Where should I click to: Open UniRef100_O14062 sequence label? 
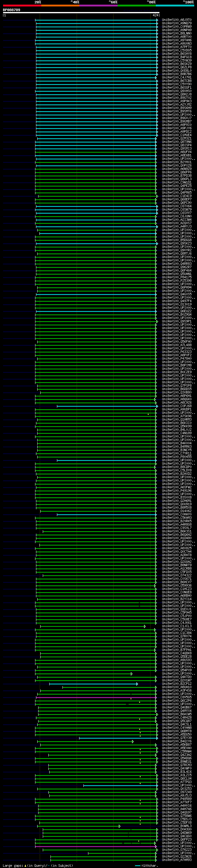[x=177, y=511]
